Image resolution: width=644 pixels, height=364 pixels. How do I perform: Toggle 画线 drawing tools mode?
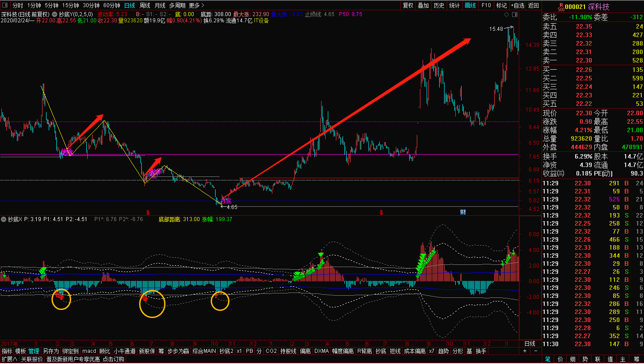click(x=470, y=5)
